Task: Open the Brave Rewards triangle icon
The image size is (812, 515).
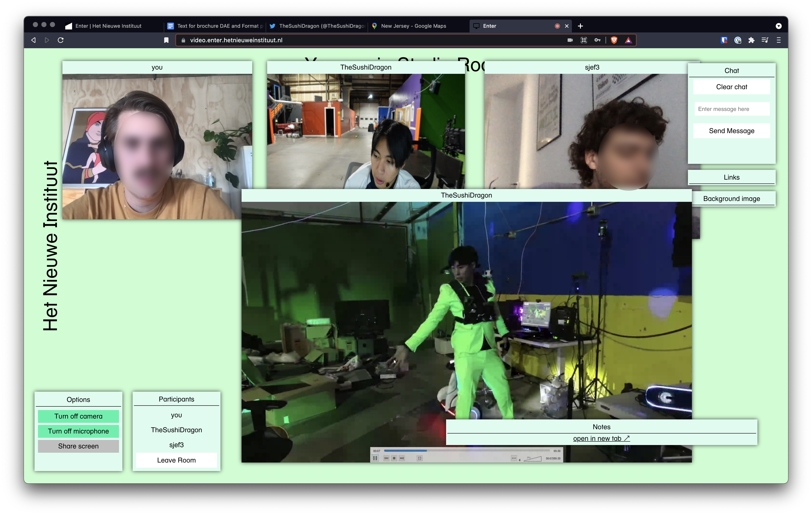Action: click(x=628, y=40)
